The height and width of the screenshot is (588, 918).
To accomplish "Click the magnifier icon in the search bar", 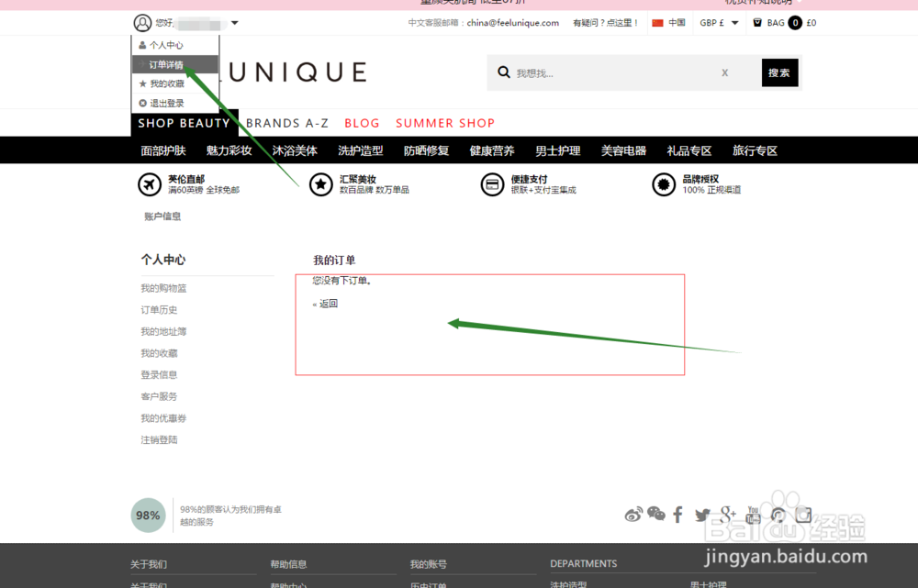I will coord(502,71).
